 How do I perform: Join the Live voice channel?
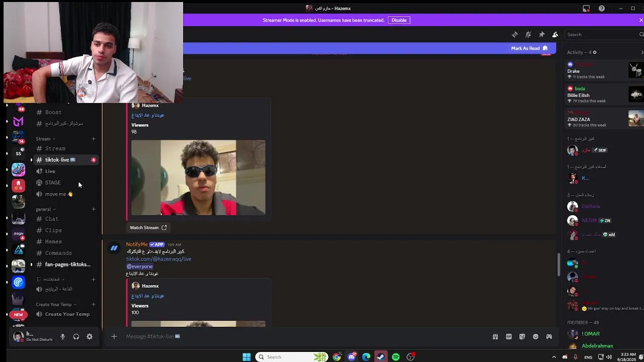tap(65, 171)
